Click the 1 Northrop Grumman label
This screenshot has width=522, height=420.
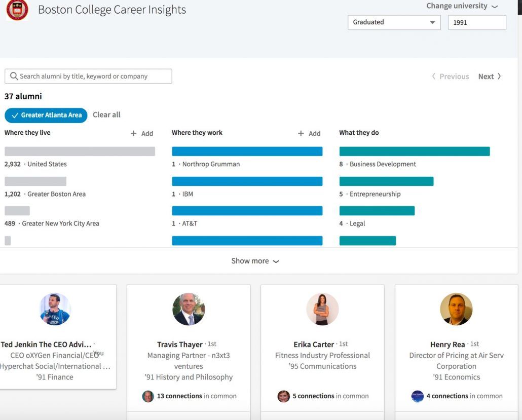click(206, 164)
